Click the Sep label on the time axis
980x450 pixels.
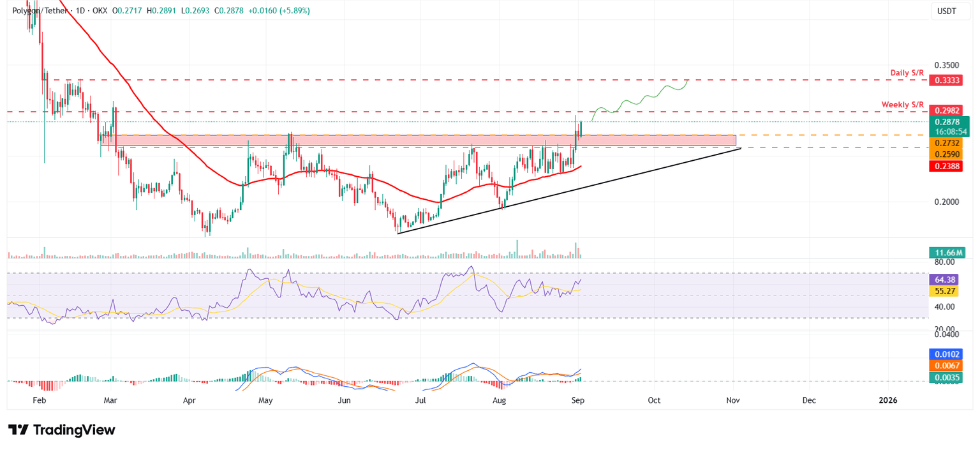tap(577, 400)
